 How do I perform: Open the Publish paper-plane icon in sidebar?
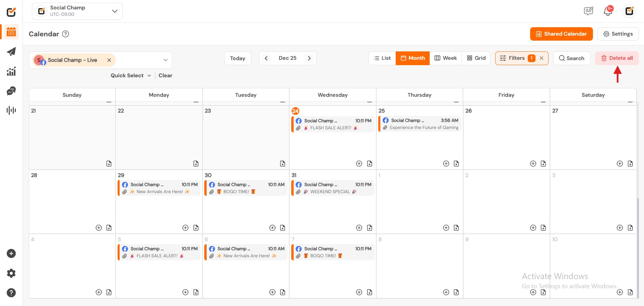pos(11,52)
